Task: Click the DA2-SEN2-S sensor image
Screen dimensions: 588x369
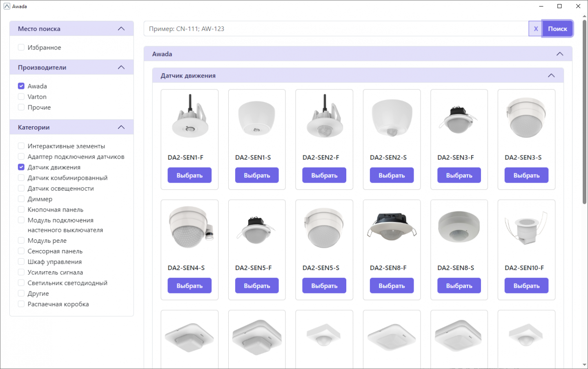Action: coord(392,118)
